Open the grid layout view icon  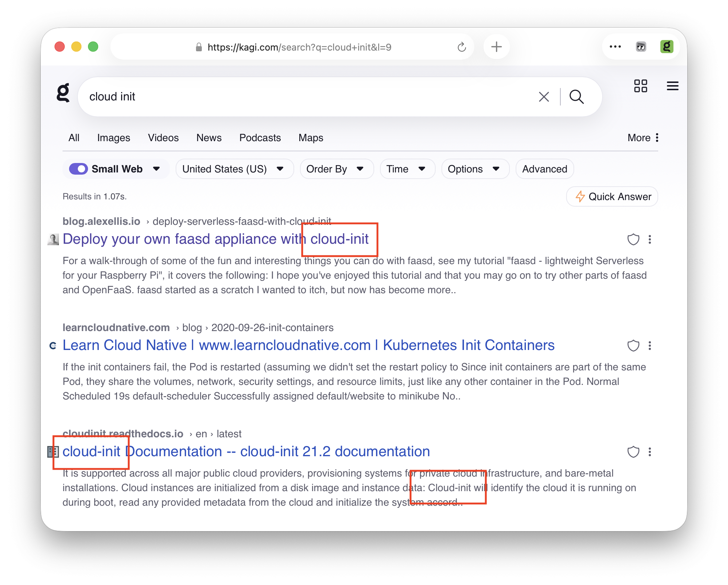641,86
